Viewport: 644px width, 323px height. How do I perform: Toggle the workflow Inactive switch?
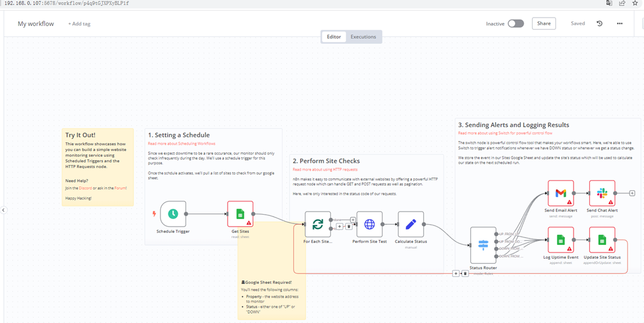516,23
